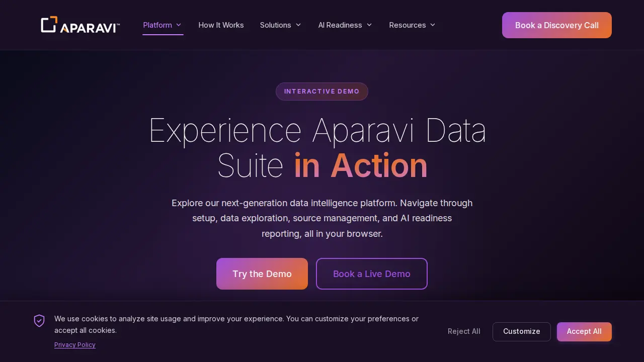Customize cookie preferences
The width and height of the screenshot is (644, 362).
tap(522, 331)
